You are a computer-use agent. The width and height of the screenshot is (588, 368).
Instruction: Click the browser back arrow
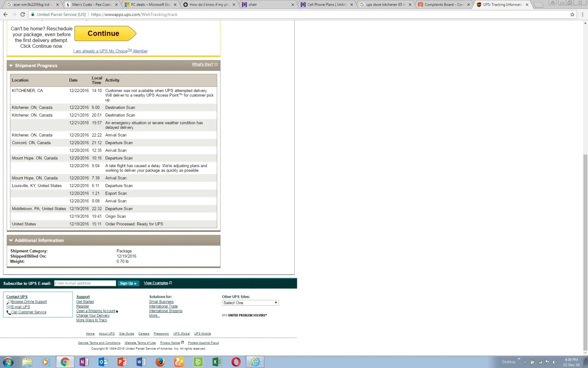(5, 14)
